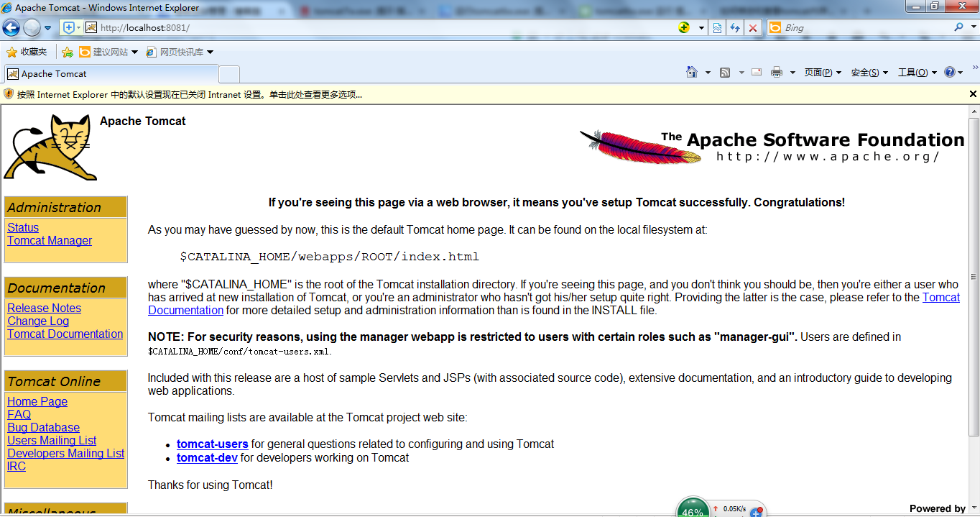Viewport: 980px width, 517px height.
Task: Open the Change Log link
Action: point(38,321)
